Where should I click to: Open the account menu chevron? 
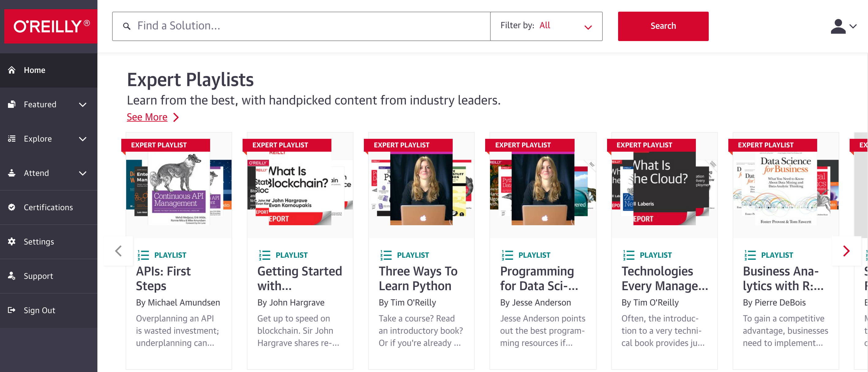853,26
